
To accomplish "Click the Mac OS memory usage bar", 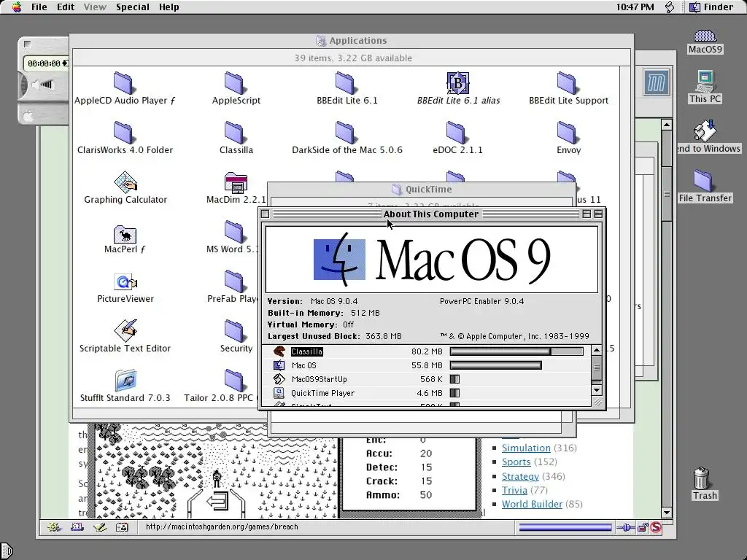I will [x=496, y=365].
